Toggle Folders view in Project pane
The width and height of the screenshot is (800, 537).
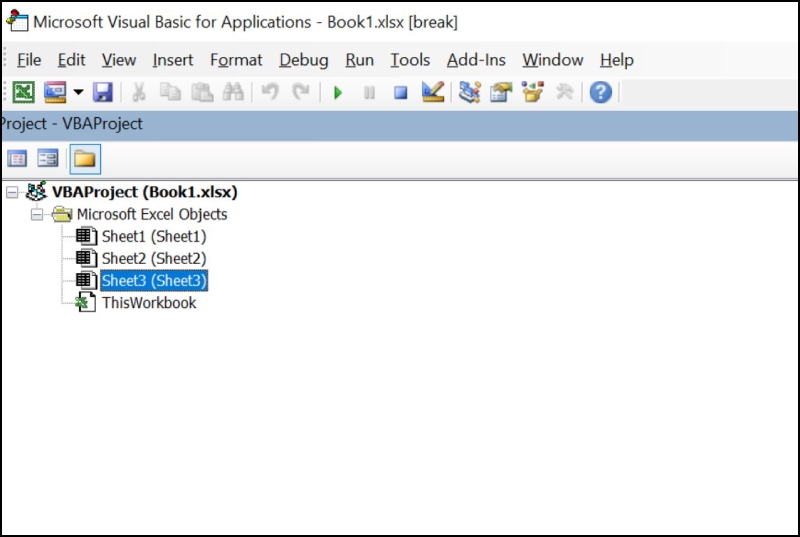coord(85,159)
